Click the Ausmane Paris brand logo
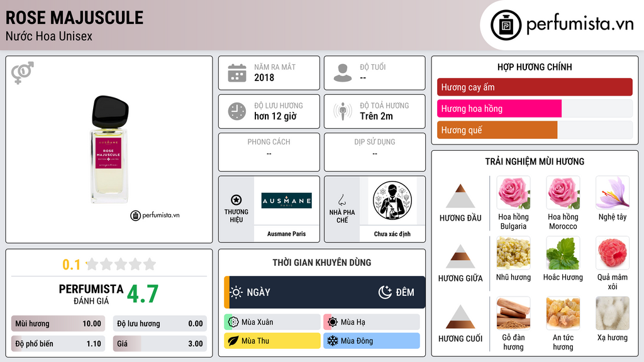This screenshot has width=644, height=362. [287, 200]
